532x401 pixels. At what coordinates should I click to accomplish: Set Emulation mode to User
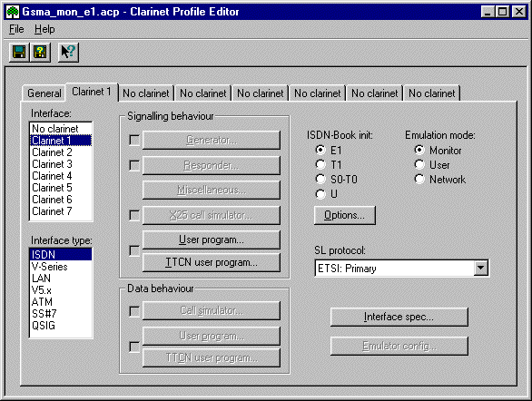[x=419, y=165]
